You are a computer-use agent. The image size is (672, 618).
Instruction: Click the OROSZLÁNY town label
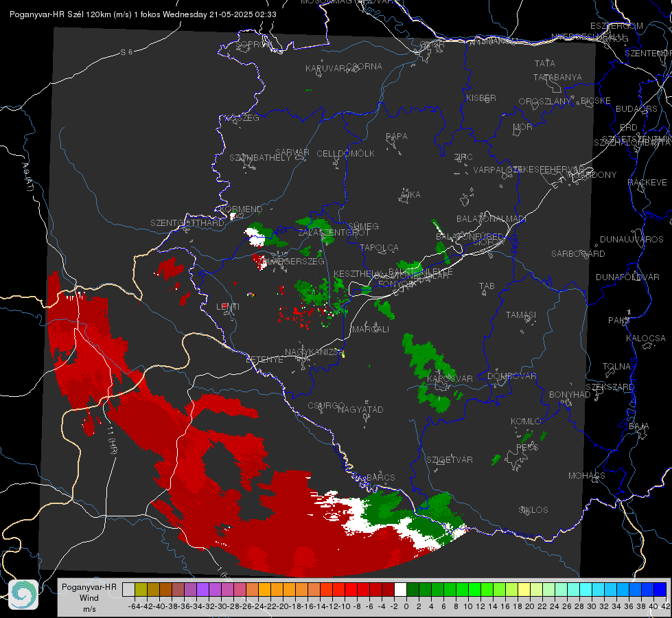[x=545, y=102]
